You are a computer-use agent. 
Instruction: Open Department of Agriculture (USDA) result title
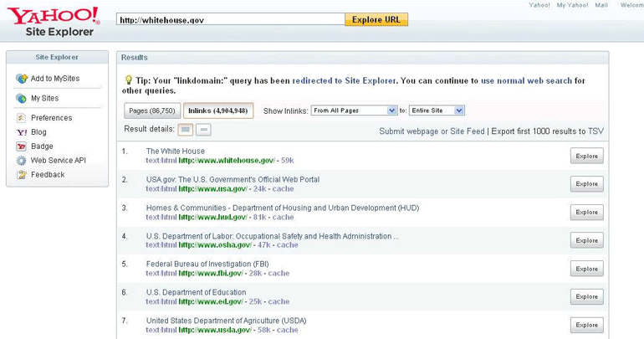pos(227,321)
